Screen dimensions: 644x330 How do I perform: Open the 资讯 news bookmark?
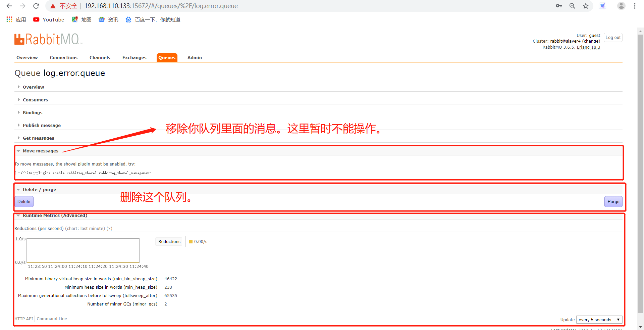108,19
